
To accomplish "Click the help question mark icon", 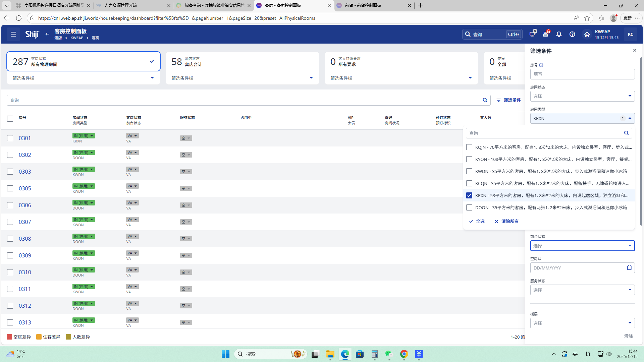I will click(x=572, y=34).
